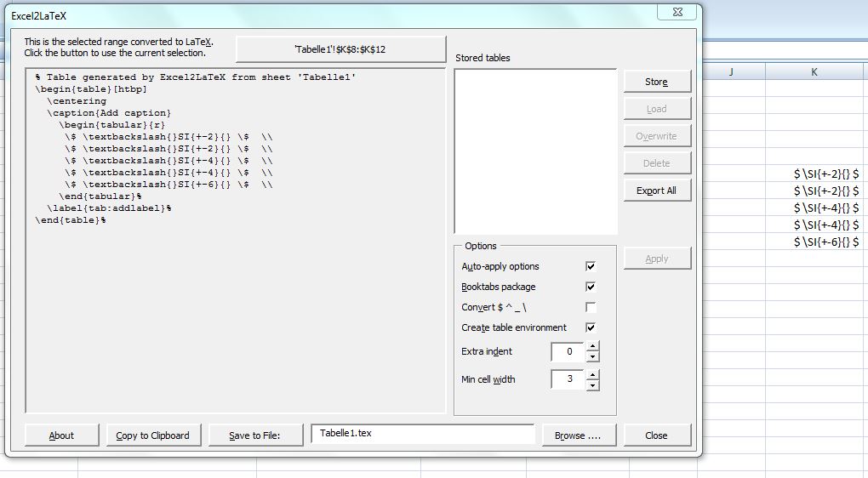This screenshot has height=478, width=868.
Task: Click the \begin{tabular}{r} line
Action: (112, 125)
